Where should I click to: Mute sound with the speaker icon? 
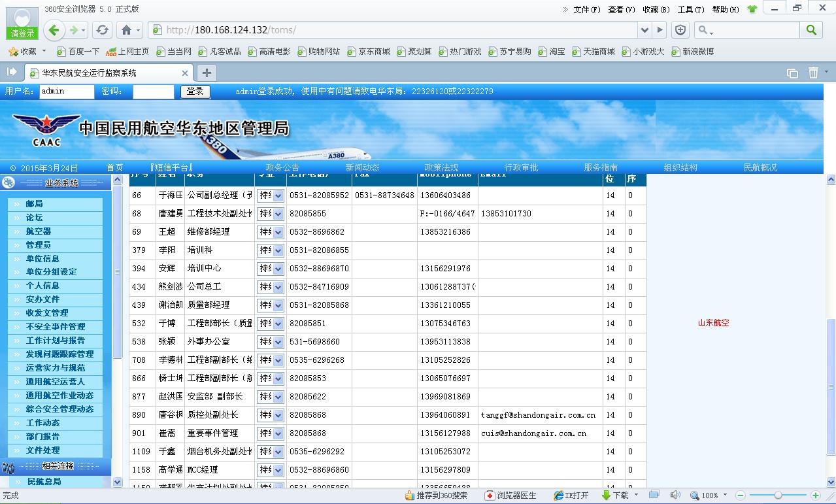point(675,495)
